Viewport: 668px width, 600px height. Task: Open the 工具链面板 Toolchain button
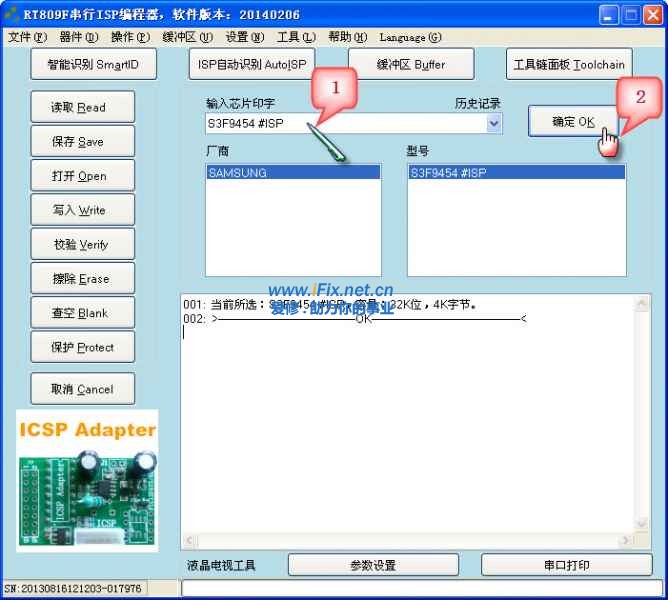pyautogui.click(x=569, y=64)
